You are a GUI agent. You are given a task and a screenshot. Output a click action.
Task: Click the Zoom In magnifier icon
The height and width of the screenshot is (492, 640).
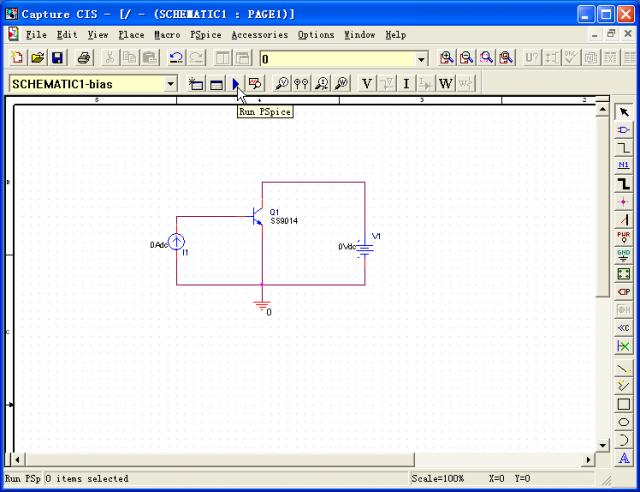(447, 58)
